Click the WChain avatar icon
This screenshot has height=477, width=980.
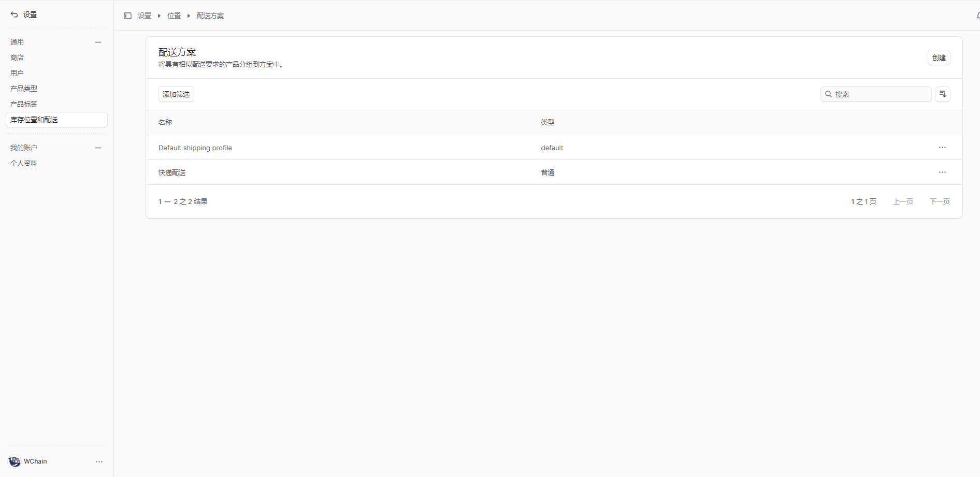(x=15, y=461)
